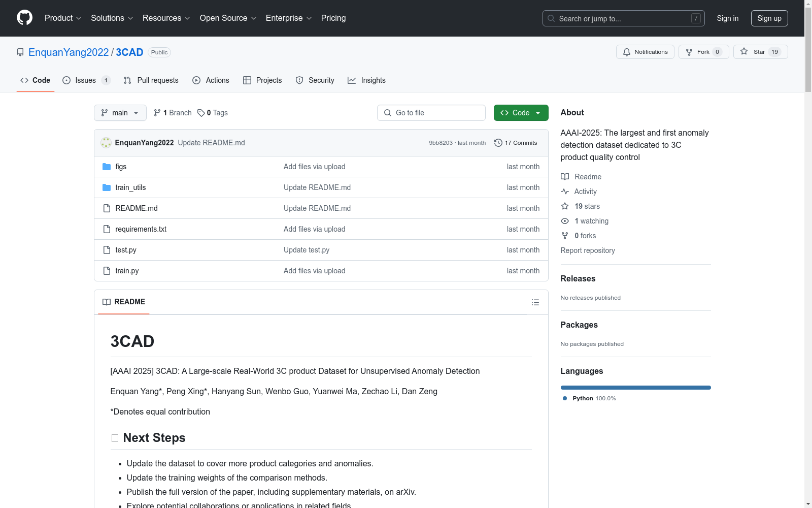Toggle the Next Steps checkbox
Viewport: 812px width, 508px height.
tap(115, 438)
